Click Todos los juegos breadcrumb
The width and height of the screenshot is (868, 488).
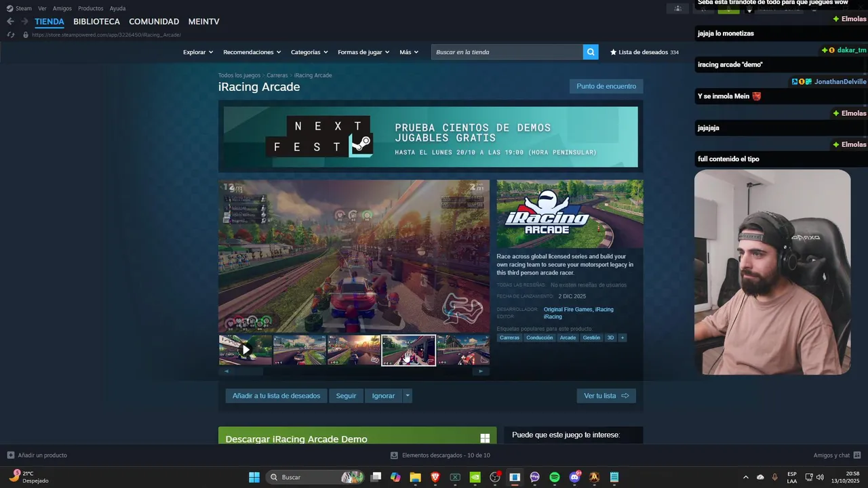click(x=239, y=75)
